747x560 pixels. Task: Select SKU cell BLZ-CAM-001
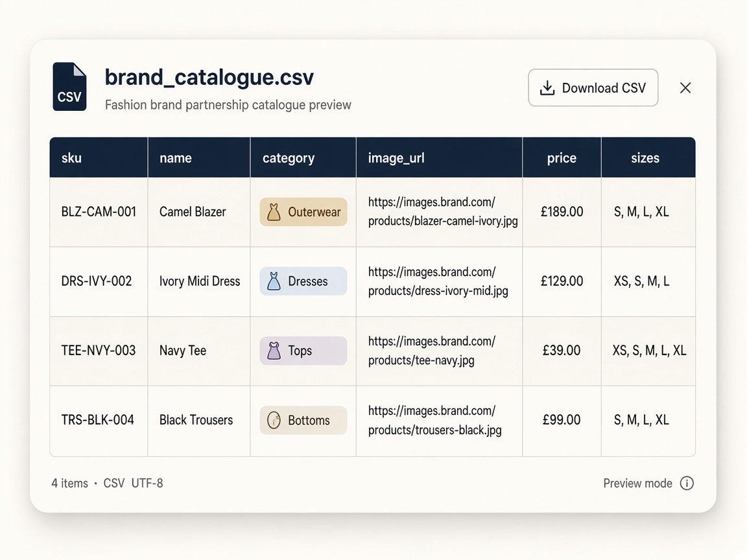pos(99,211)
